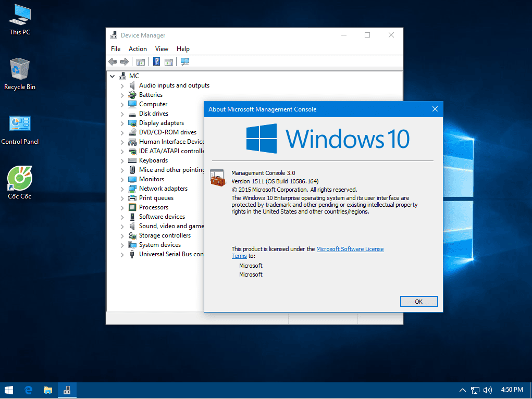532x399 pixels.
Task: Expand Mice and other pointing devices chevron
Action: (x=122, y=170)
